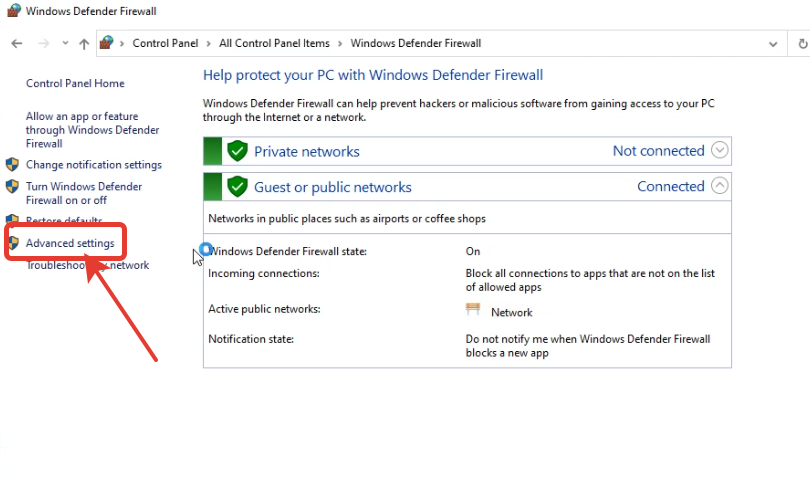Image resolution: width=810 pixels, height=490 pixels.
Task: Click the forward navigation arrow
Action: click(44, 44)
